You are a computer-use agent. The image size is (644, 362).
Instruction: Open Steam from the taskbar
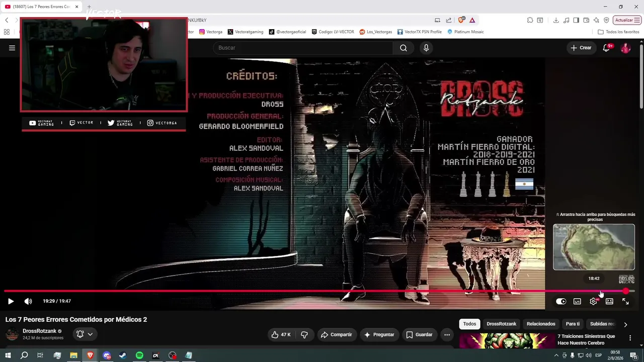point(123,355)
